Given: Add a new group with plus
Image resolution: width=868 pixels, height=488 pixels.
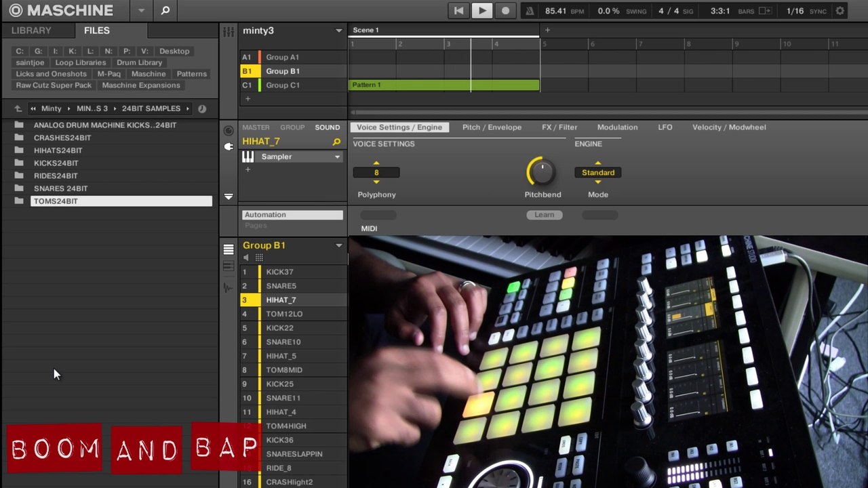Looking at the screenshot, I should pos(248,99).
